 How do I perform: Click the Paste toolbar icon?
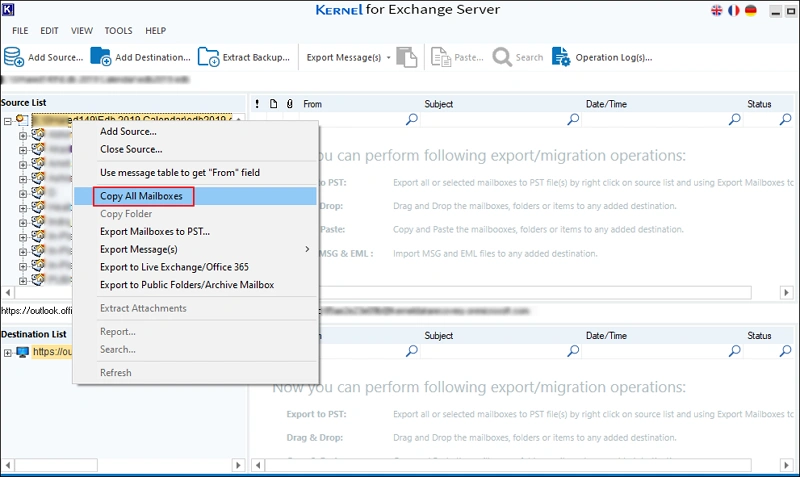pos(441,57)
